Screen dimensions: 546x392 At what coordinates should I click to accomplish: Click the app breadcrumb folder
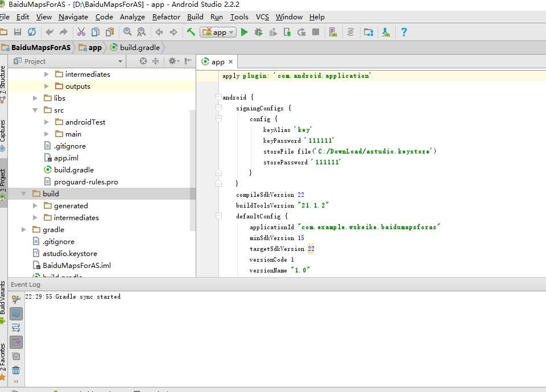(x=90, y=47)
